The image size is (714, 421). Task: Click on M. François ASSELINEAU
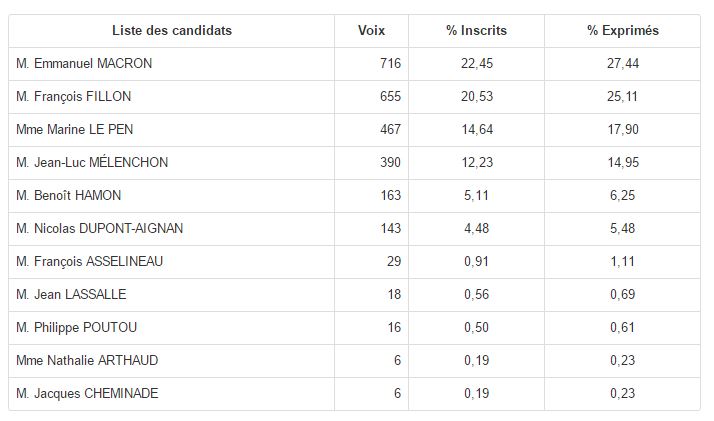point(89,262)
